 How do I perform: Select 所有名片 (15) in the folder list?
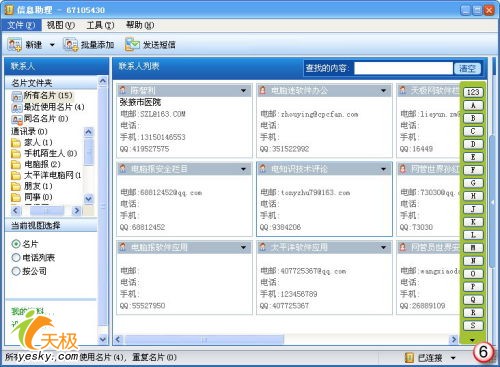(x=42, y=96)
